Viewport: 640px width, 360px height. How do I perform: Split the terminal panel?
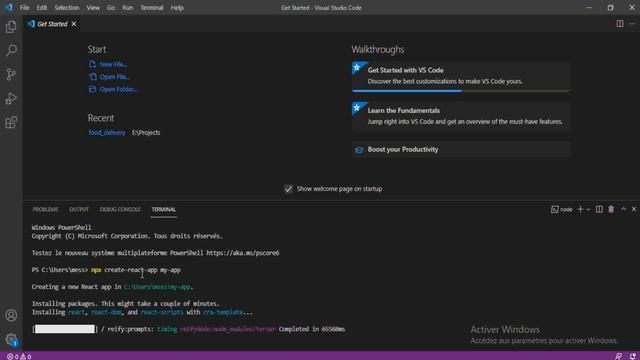coord(599,209)
